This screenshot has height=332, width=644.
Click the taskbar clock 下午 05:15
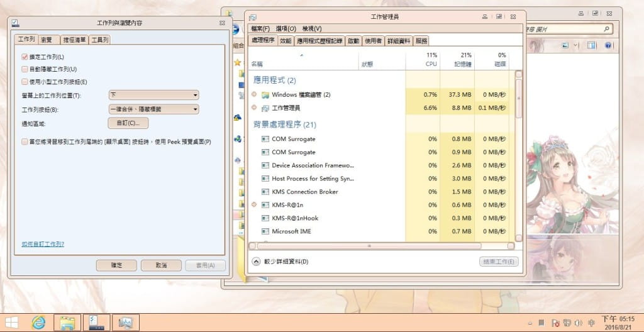pos(618,323)
